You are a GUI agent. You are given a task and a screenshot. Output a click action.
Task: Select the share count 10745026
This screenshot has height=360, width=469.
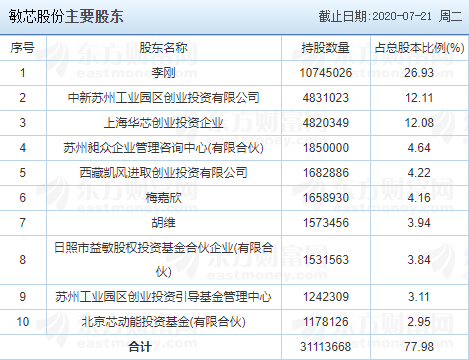326,73
